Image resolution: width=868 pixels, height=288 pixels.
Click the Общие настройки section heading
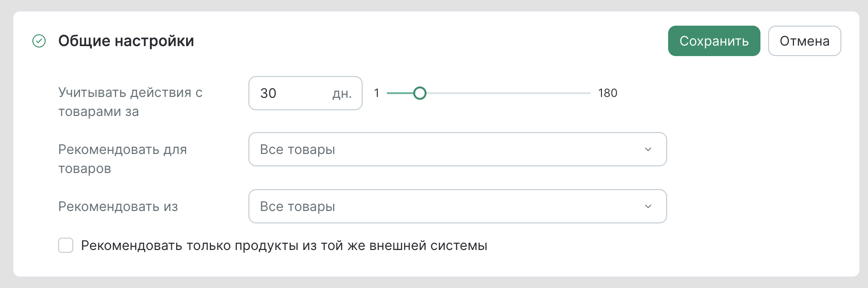(x=126, y=41)
